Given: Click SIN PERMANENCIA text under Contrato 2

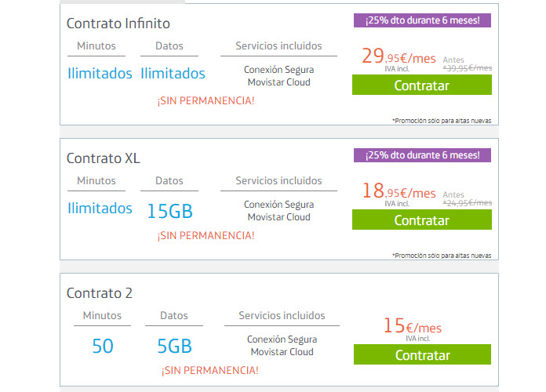Looking at the screenshot, I should click(x=209, y=370).
